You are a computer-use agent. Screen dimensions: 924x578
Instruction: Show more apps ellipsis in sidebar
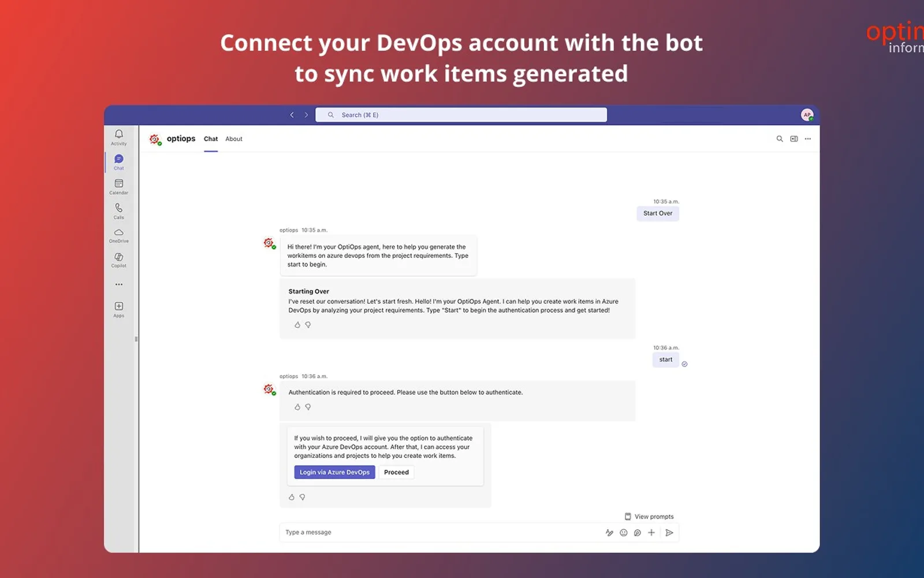[119, 284]
